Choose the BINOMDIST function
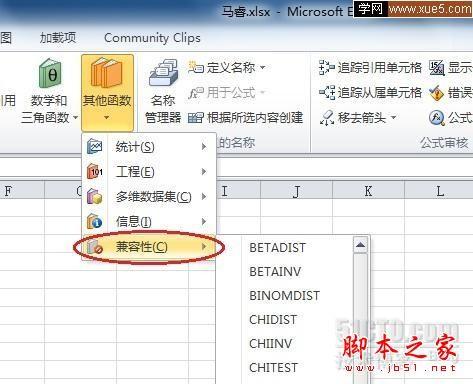This screenshot has height=384, width=473. coord(284,296)
